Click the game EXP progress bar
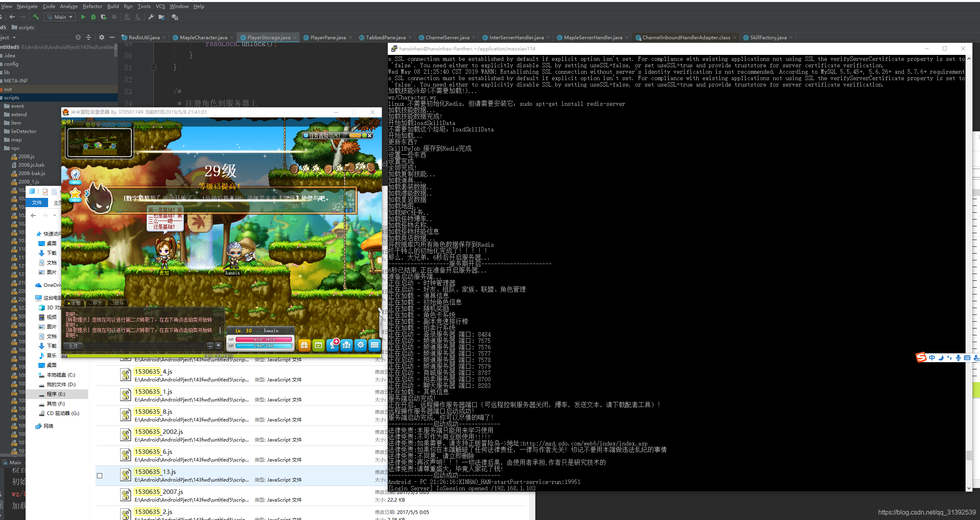Viewport: 980px width, 520px height. pyautogui.click(x=221, y=356)
